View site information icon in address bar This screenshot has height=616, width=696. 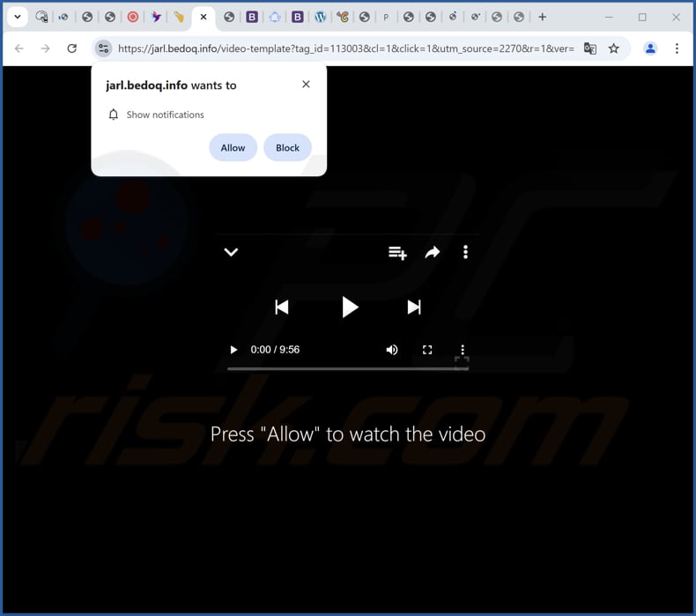pos(103,48)
